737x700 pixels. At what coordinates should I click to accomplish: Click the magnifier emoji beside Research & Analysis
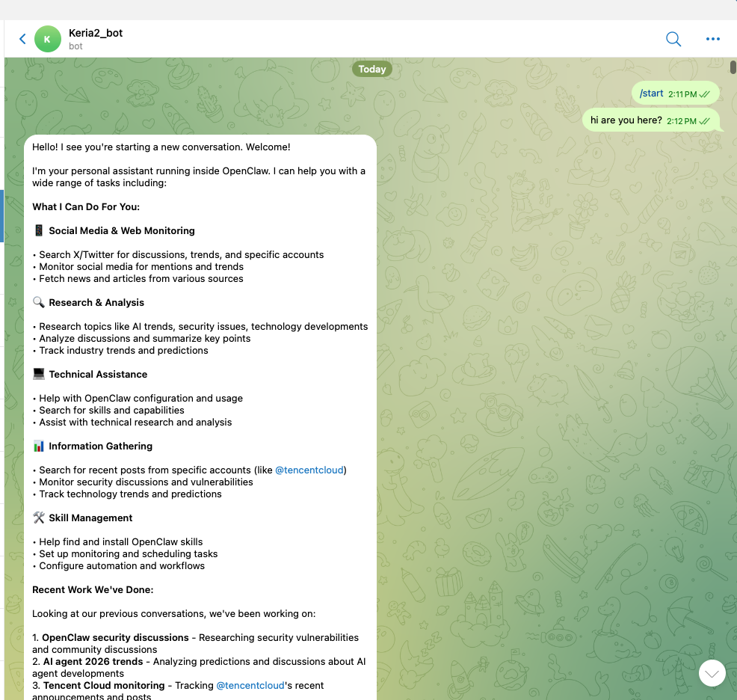39,302
